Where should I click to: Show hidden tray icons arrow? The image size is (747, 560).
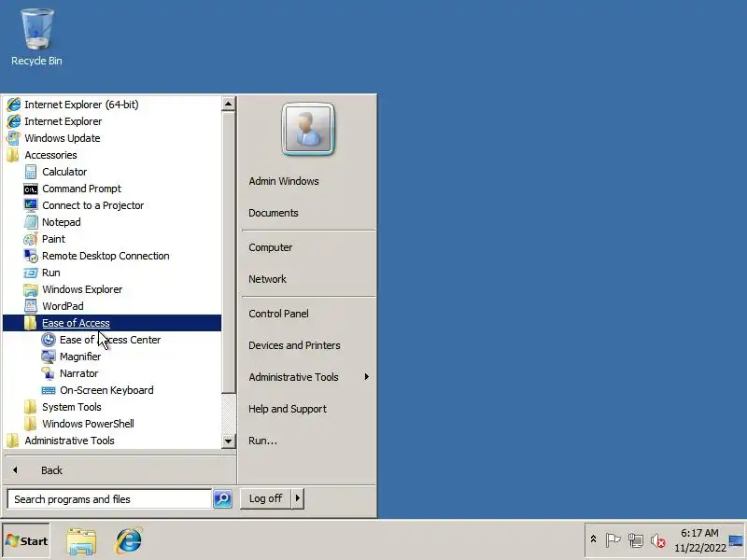[x=593, y=539]
